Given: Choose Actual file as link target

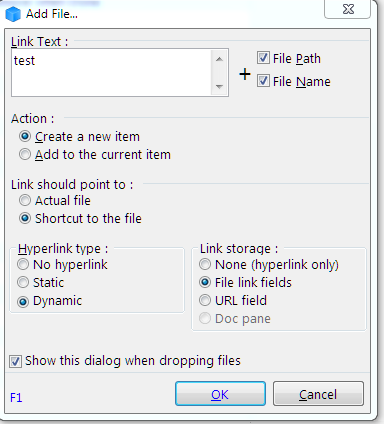Looking at the screenshot, I should click(25, 200).
